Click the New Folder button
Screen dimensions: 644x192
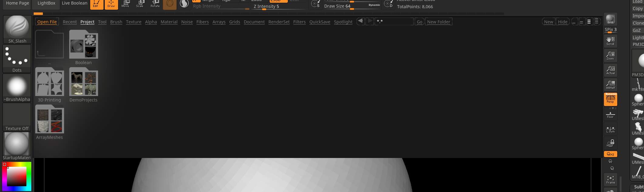439,22
